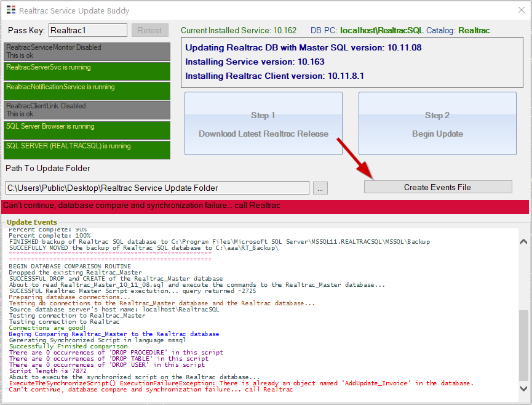532x405 pixels.
Task: Select the RealtracClientLink Disabled status panel
Action: pyautogui.click(x=87, y=110)
